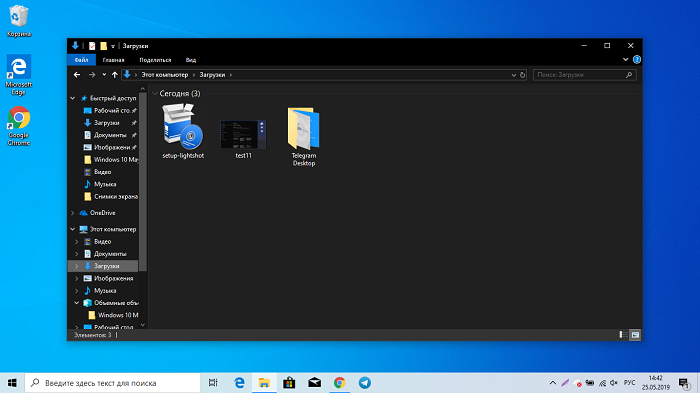This screenshot has height=393, width=700.
Task: Collapse Этот компьютер tree node
Action: 72,229
